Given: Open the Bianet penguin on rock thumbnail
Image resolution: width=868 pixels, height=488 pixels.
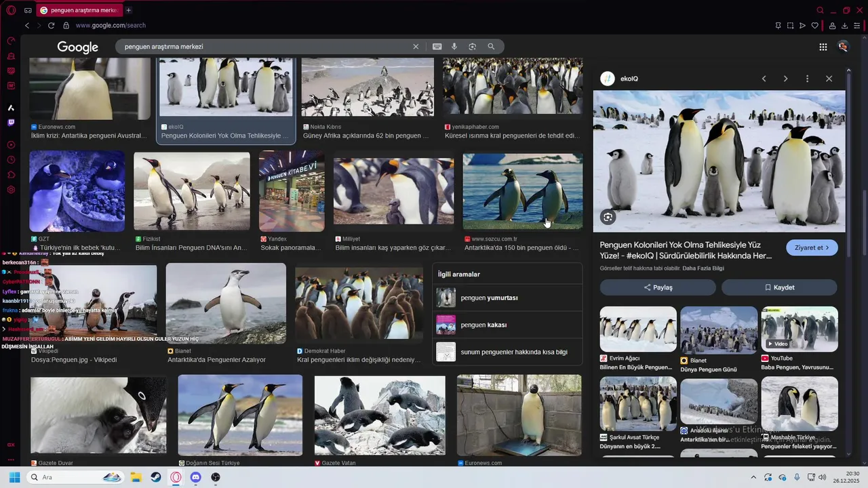Looking at the screenshot, I should point(226,304).
